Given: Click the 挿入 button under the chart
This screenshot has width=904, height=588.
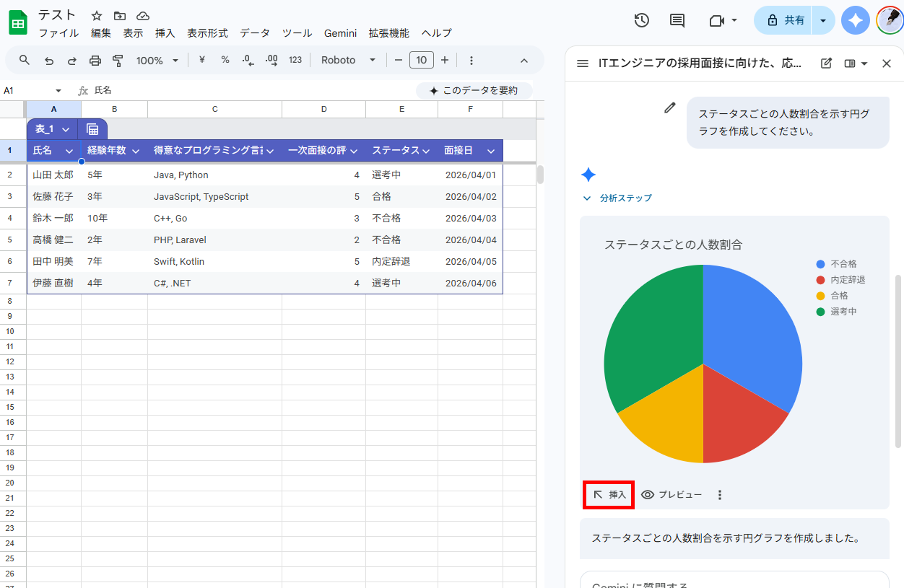Looking at the screenshot, I should 609,495.
